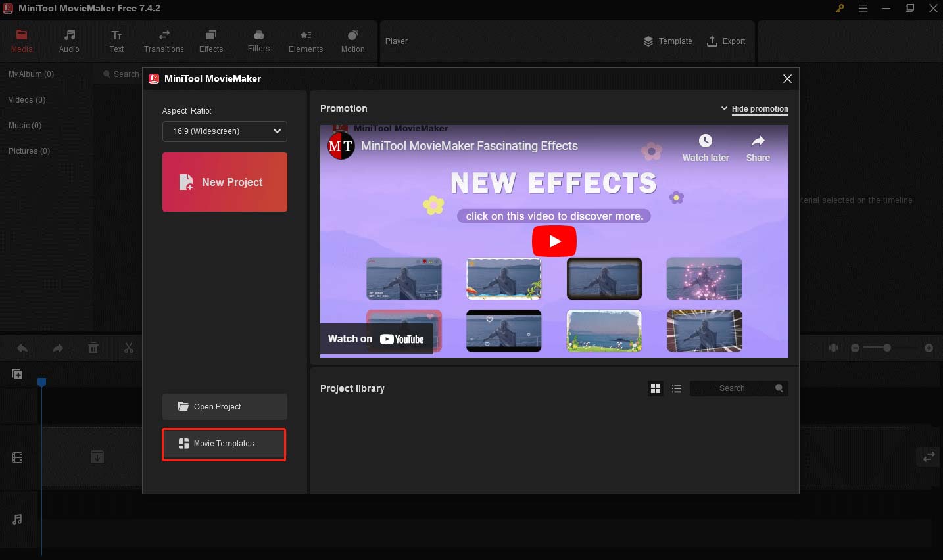Click the Delete trash icon
The height and width of the screenshot is (560, 943).
(x=93, y=348)
